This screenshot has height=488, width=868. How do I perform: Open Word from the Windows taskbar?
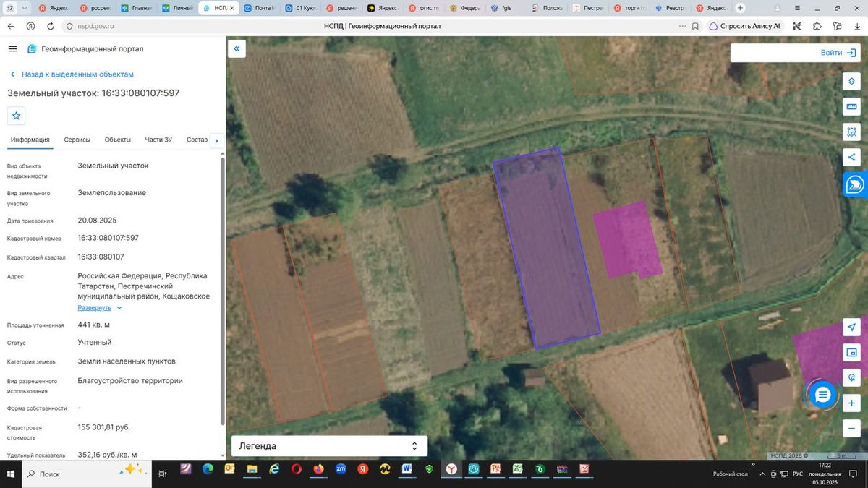click(x=407, y=469)
